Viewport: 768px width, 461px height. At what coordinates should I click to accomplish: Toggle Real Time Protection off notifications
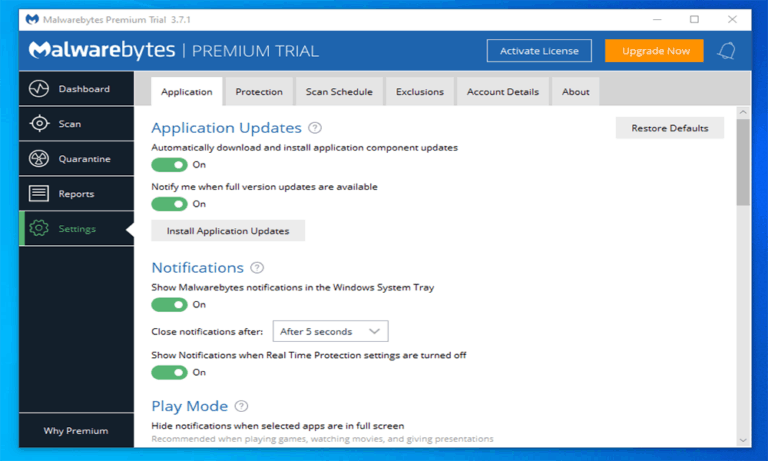click(x=169, y=372)
